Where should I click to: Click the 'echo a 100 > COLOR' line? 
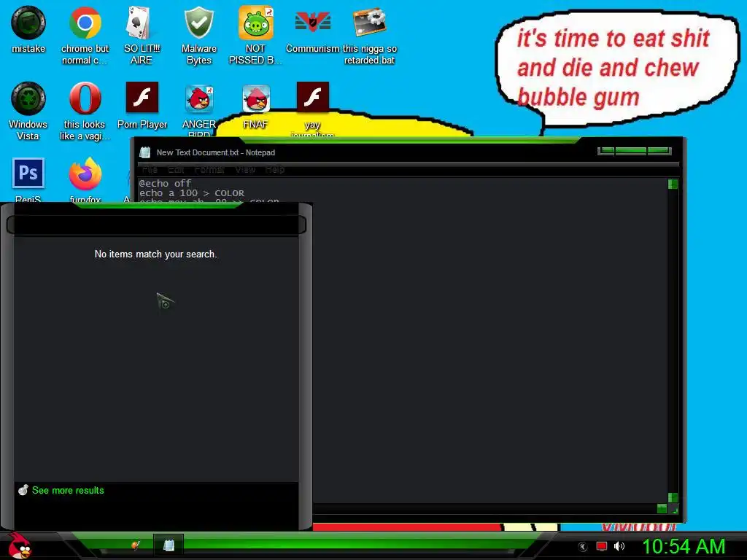[x=192, y=193]
